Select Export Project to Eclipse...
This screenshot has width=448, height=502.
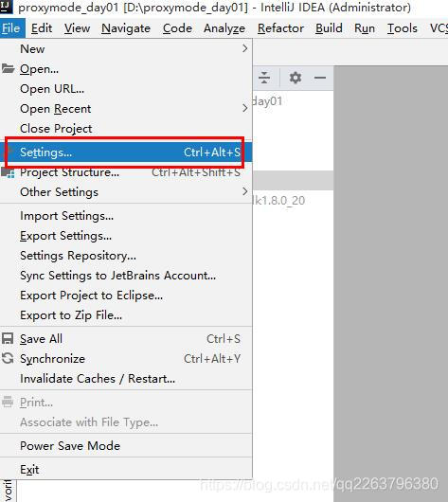click(126, 295)
